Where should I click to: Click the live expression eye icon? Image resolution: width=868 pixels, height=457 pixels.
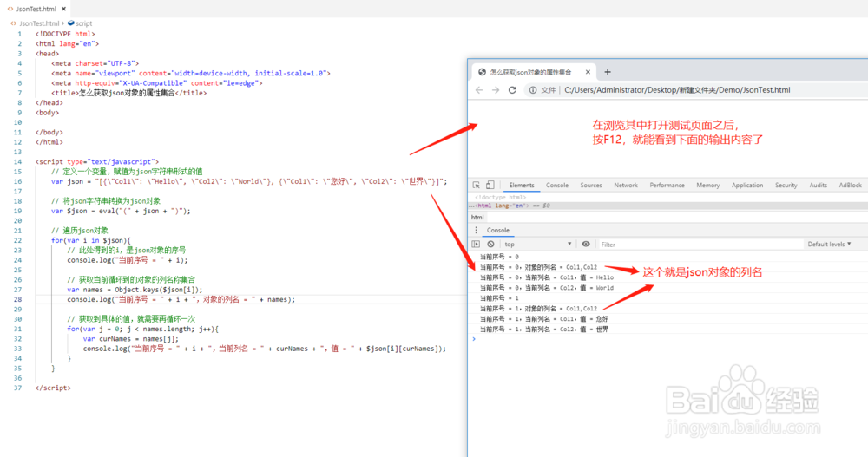(586, 244)
